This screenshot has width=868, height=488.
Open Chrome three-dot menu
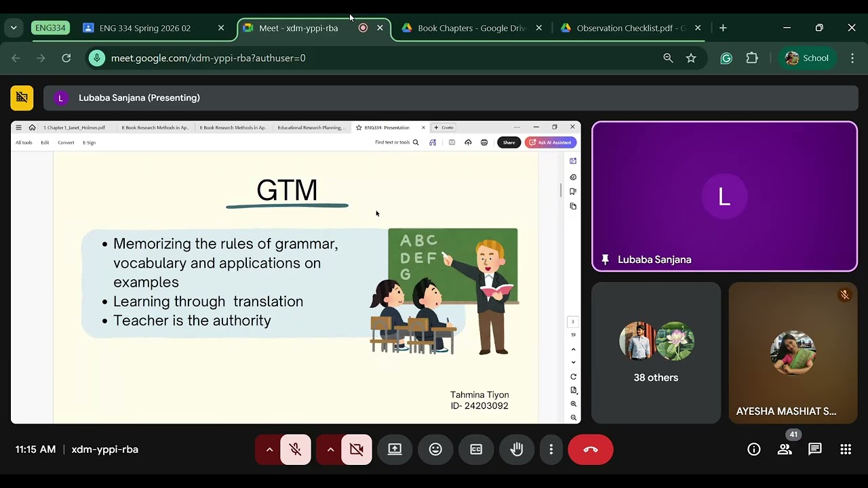pyautogui.click(x=852, y=58)
